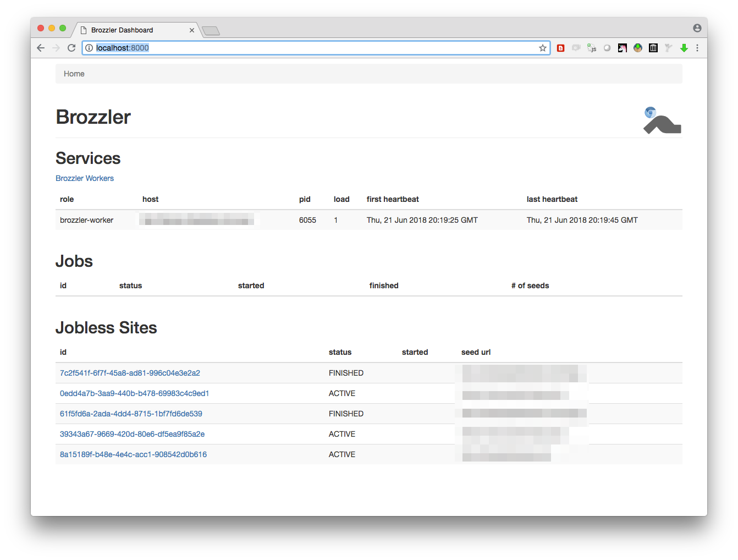
Task: Bookmark this page with the star icon
Action: click(543, 48)
